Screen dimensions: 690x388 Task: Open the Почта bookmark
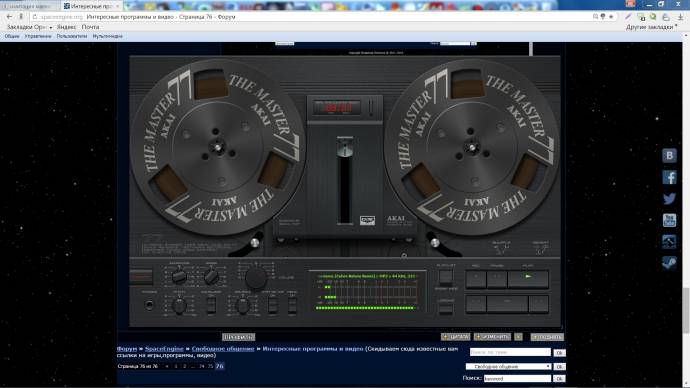[90, 27]
